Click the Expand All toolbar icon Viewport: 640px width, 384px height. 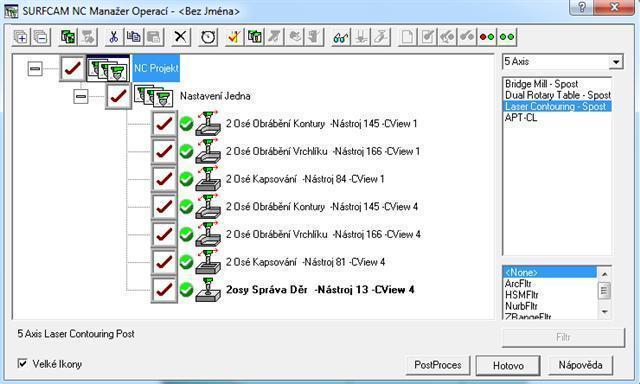(21, 37)
